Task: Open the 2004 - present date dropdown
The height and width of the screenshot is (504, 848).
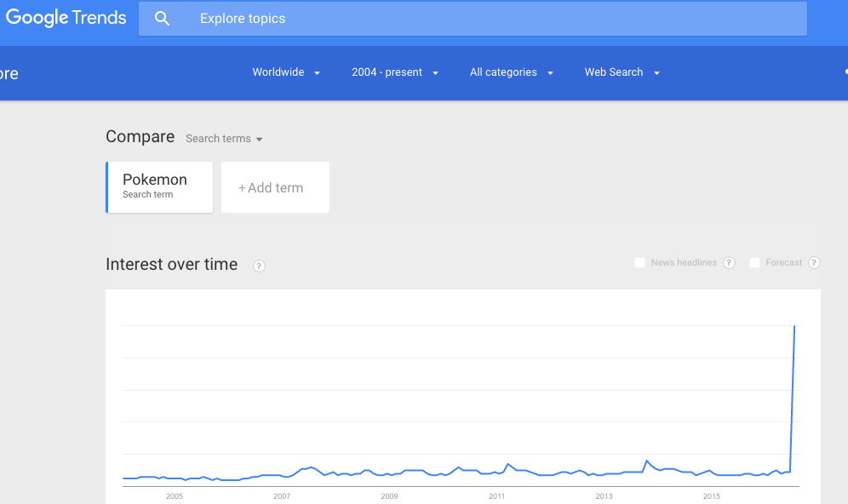Action: click(x=395, y=72)
